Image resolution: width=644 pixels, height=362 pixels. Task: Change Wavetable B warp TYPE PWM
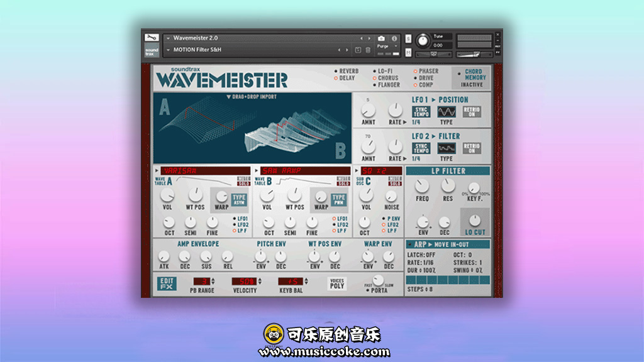point(338,200)
